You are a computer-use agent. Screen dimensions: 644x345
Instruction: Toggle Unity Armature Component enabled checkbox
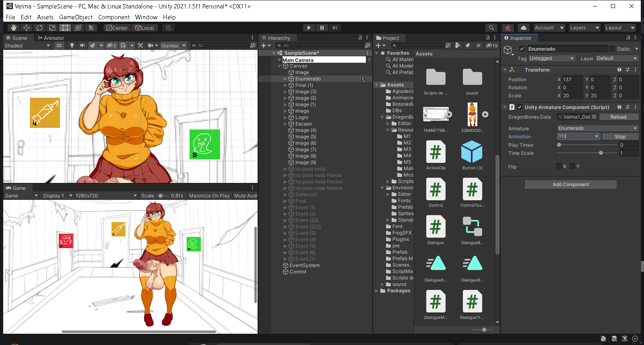(520, 107)
